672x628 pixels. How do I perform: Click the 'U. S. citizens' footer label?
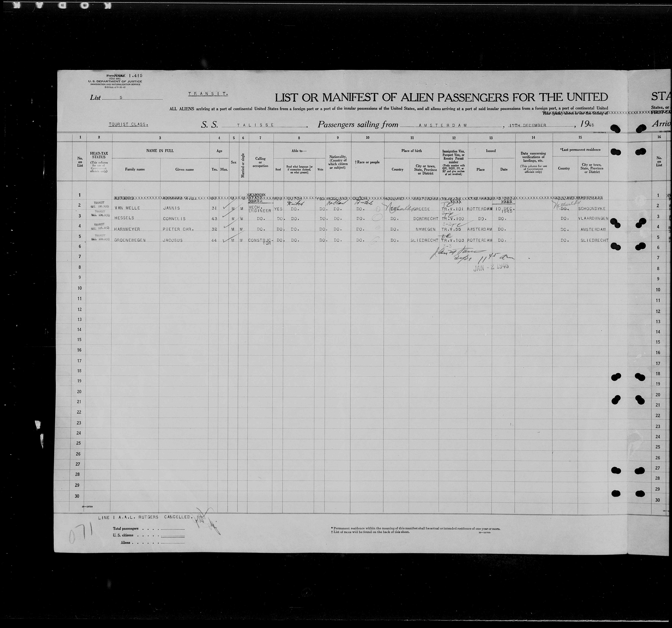[123, 535]
